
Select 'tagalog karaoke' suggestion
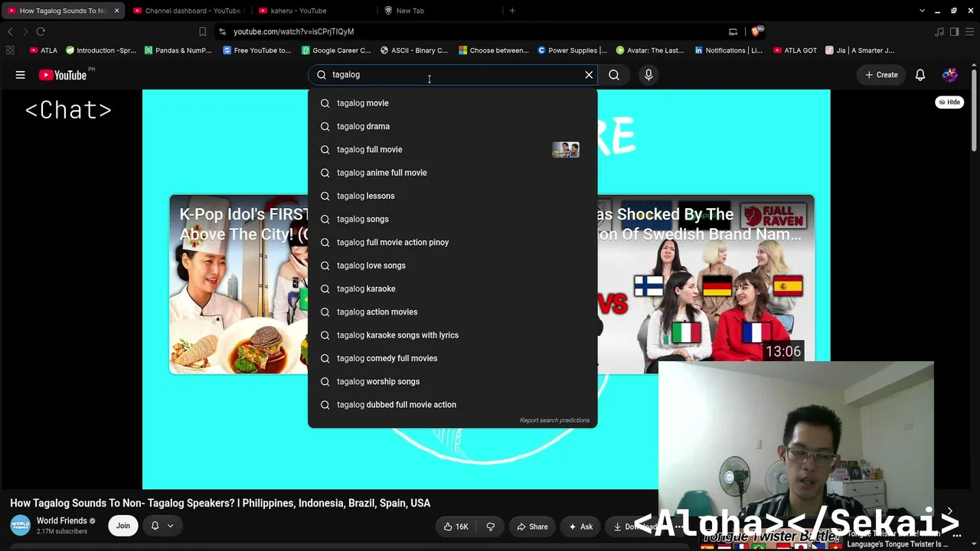pos(452,289)
